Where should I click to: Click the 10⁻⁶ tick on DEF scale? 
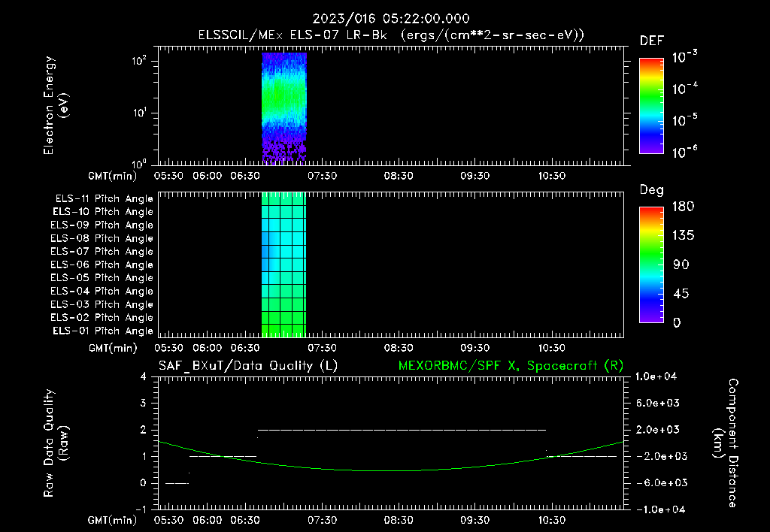[685, 152]
